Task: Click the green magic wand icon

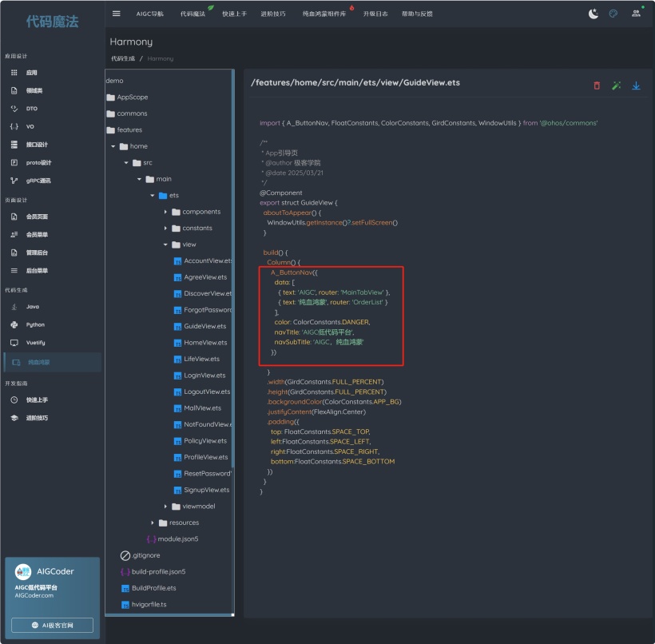Action: click(x=617, y=85)
